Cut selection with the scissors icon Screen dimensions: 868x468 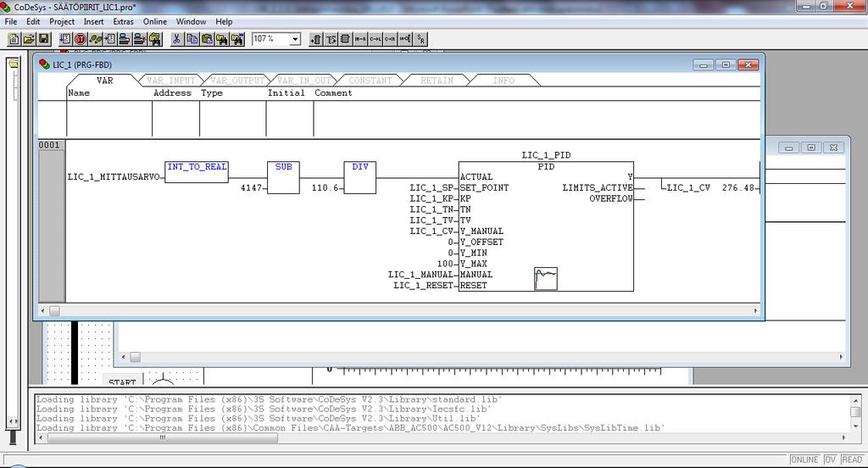(176, 39)
